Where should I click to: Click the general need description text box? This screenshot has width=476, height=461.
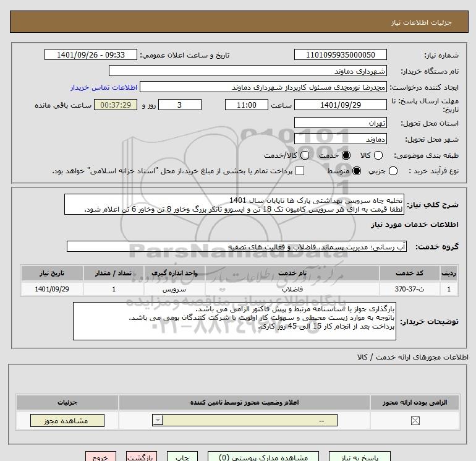[234, 205]
